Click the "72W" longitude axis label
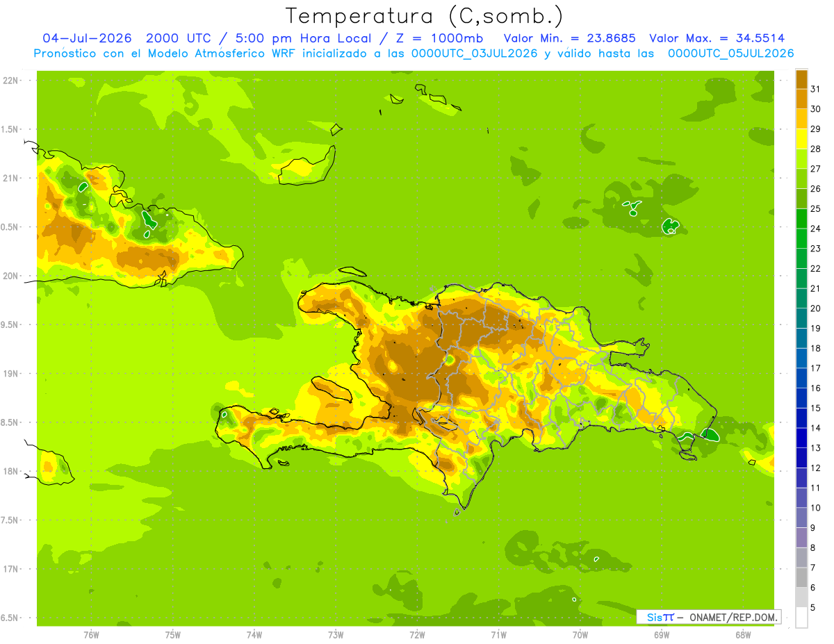Screen dimensions: 834x644 pyautogui.click(x=417, y=634)
